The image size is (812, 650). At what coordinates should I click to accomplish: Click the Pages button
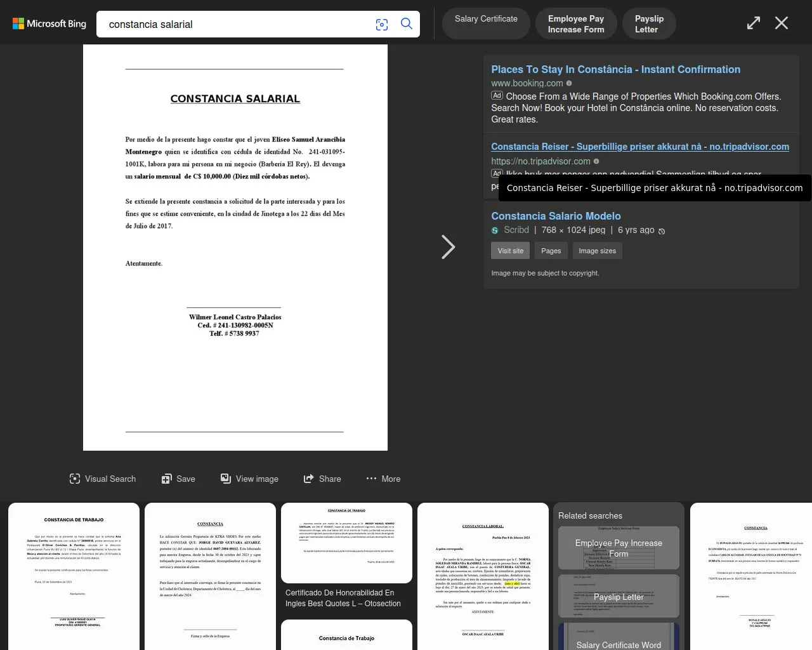coord(551,251)
